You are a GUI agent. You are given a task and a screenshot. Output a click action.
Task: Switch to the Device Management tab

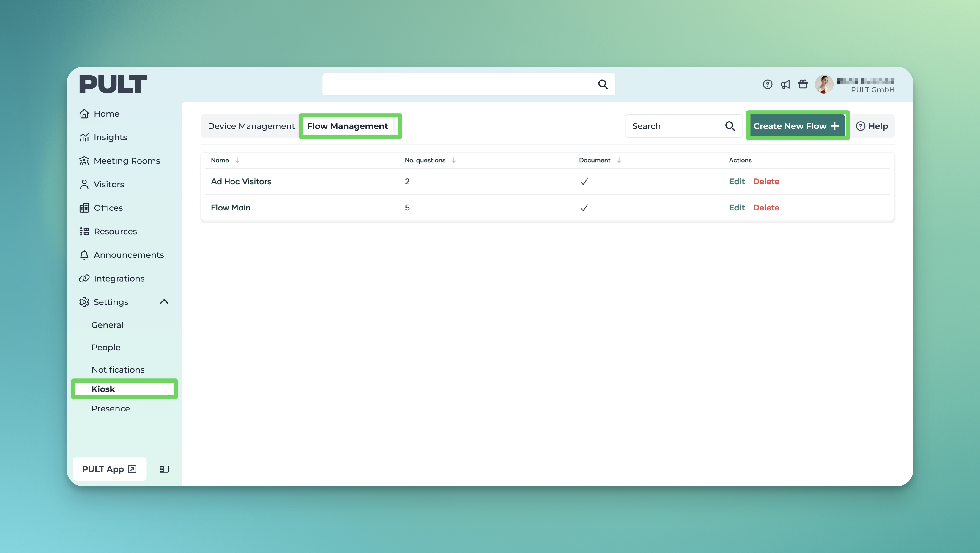click(x=251, y=126)
